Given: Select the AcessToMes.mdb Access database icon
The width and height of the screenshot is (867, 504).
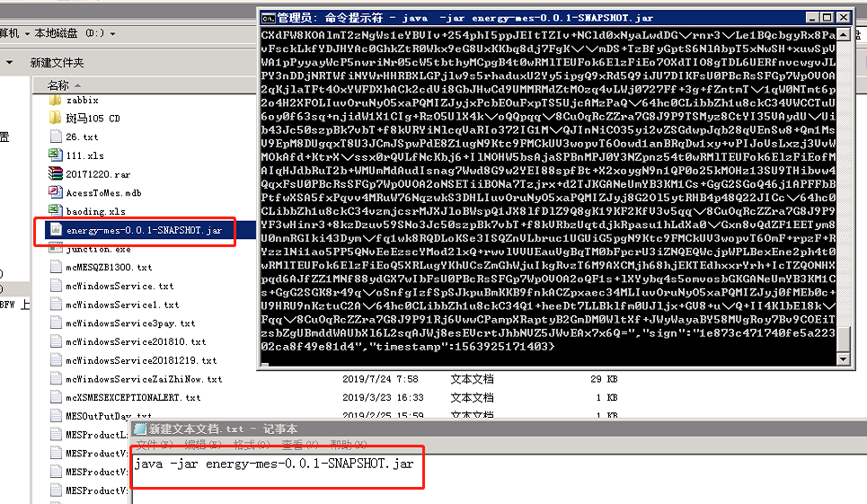Looking at the screenshot, I should (56, 192).
